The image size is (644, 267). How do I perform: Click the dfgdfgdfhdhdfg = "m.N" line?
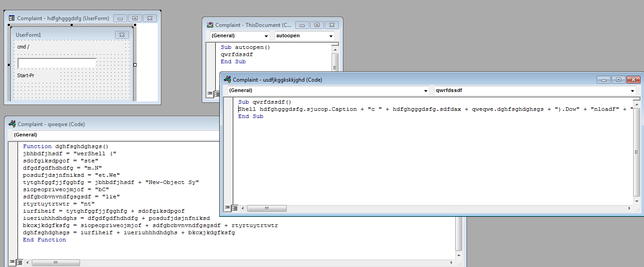coord(62,167)
